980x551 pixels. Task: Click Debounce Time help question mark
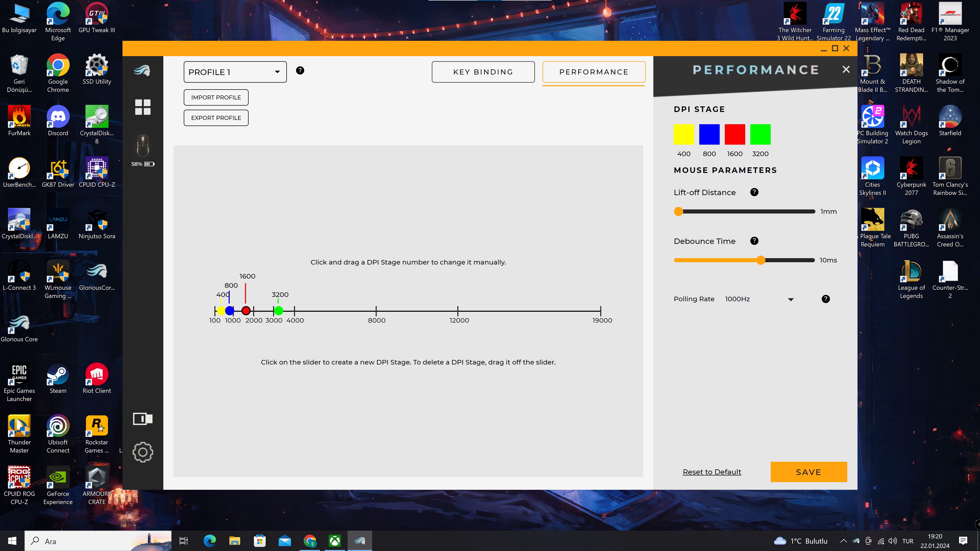click(754, 241)
